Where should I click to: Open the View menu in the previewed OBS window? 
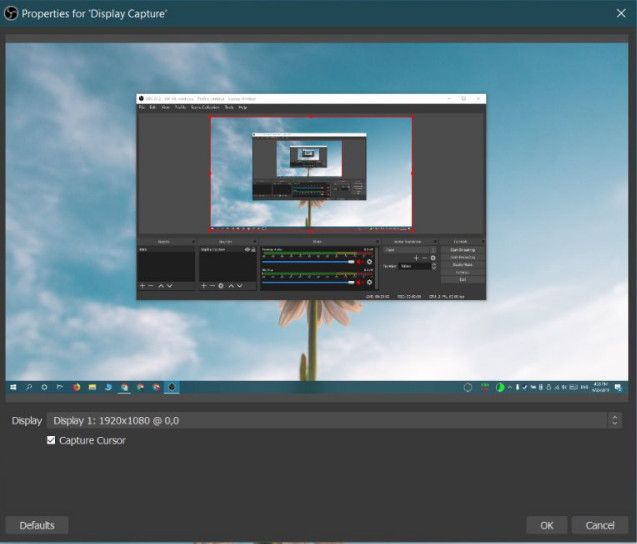pos(166,108)
